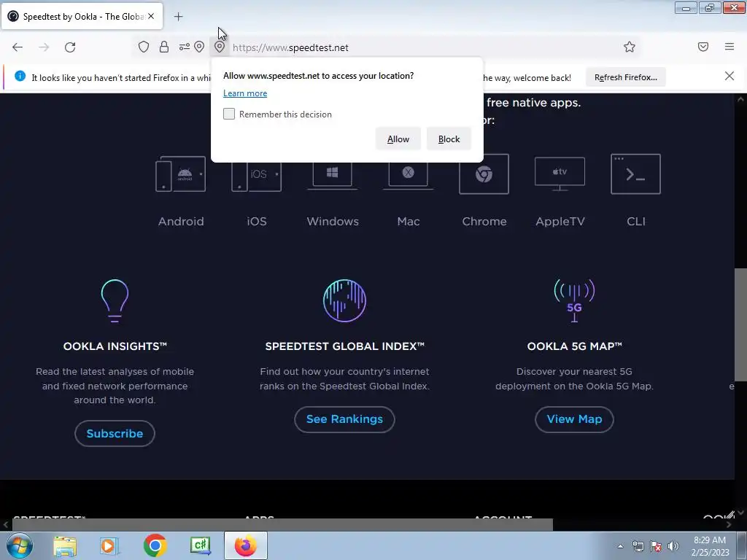
Task: Click the 5G antenna icon
Action: click(x=575, y=301)
